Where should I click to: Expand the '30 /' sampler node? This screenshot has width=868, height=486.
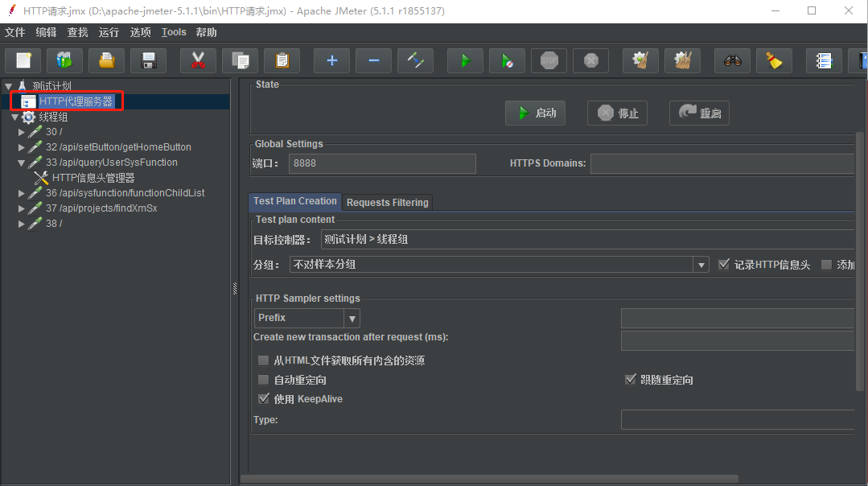pyautogui.click(x=21, y=132)
